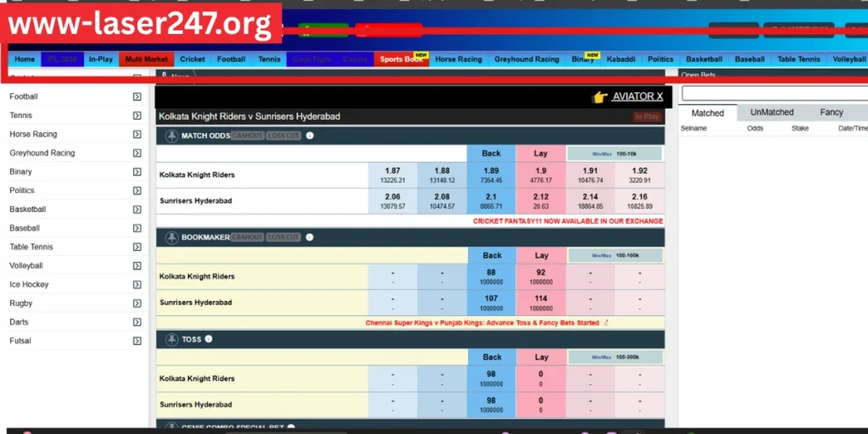This screenshot has height=434, width=868.
Task: Open Politics in top navigation
Action: [660, 59]
